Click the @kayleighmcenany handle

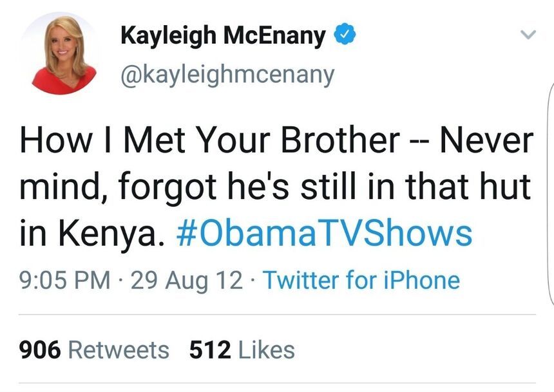point(227,75)
